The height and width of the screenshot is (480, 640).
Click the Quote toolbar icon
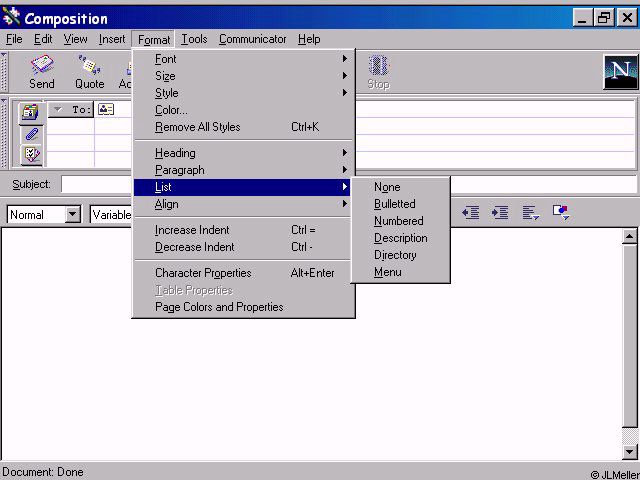(x=89, y=72)
